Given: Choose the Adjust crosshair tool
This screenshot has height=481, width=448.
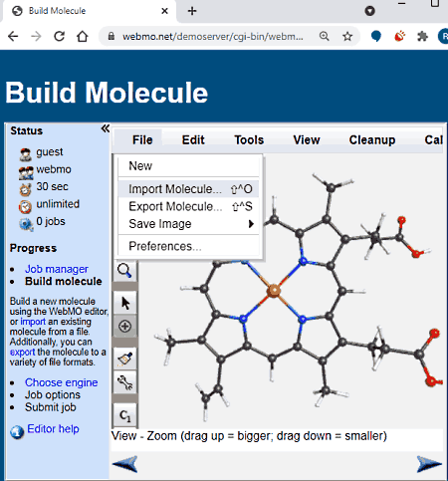Looking at the screenshot, I should tap(124, 327).
